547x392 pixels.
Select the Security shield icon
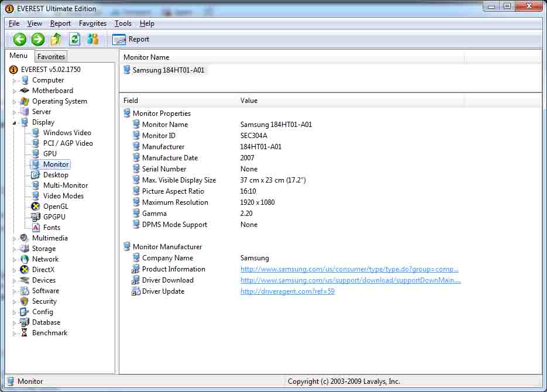25,301
